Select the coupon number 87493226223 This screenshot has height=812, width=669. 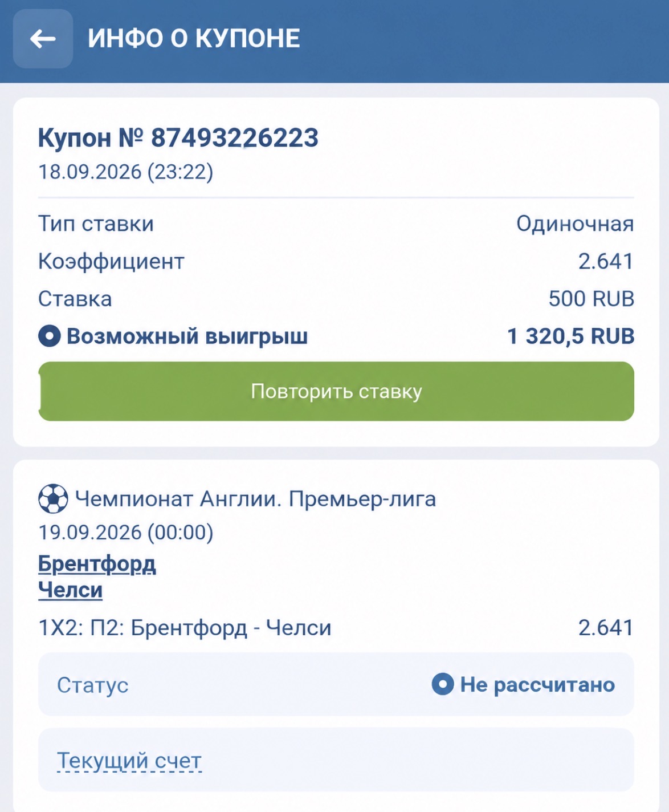pos(235,138)
